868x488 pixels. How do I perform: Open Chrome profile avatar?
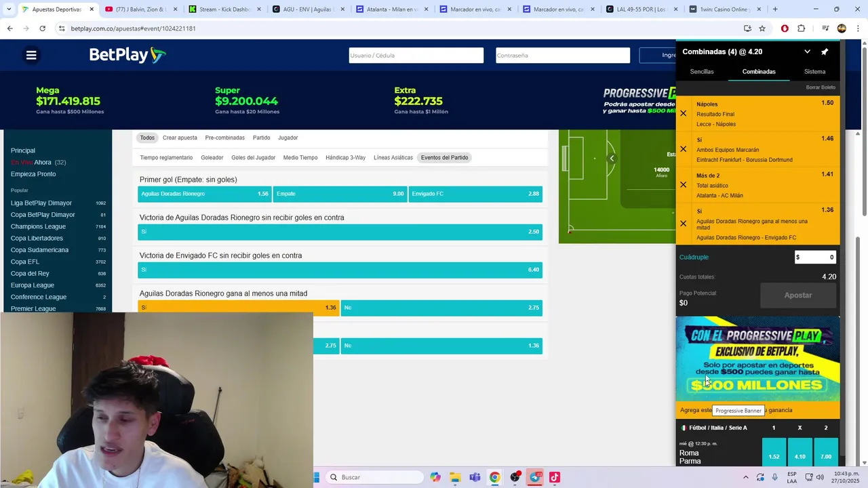coord(842,28)
